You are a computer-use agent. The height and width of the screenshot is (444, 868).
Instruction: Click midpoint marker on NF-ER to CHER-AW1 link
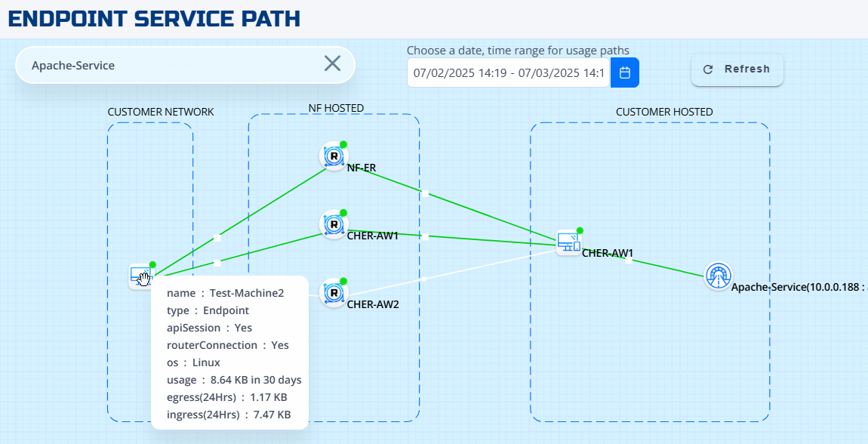coord(425,193)
